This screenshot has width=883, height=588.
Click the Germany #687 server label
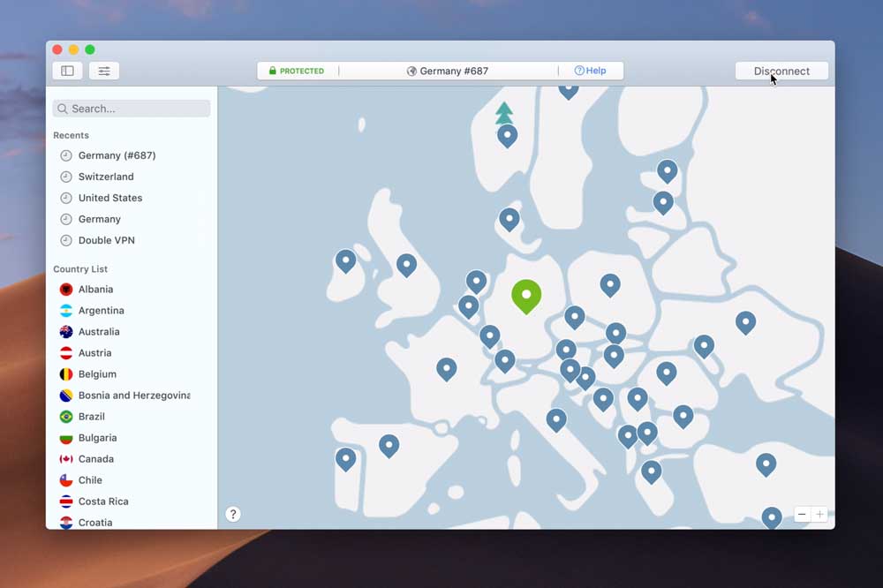pyautogui.click(x=448, y=71)
